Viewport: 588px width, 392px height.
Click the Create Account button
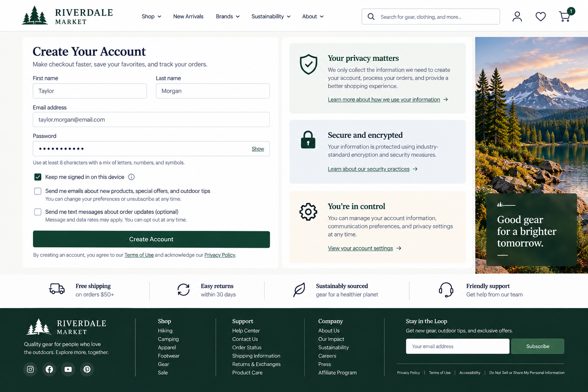click(x=151, y=239)
